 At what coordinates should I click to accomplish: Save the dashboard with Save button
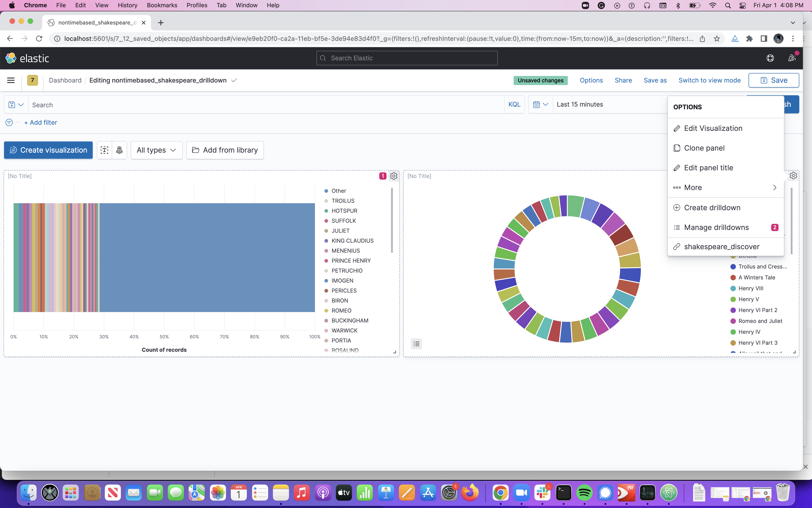[x=774, y=80]
